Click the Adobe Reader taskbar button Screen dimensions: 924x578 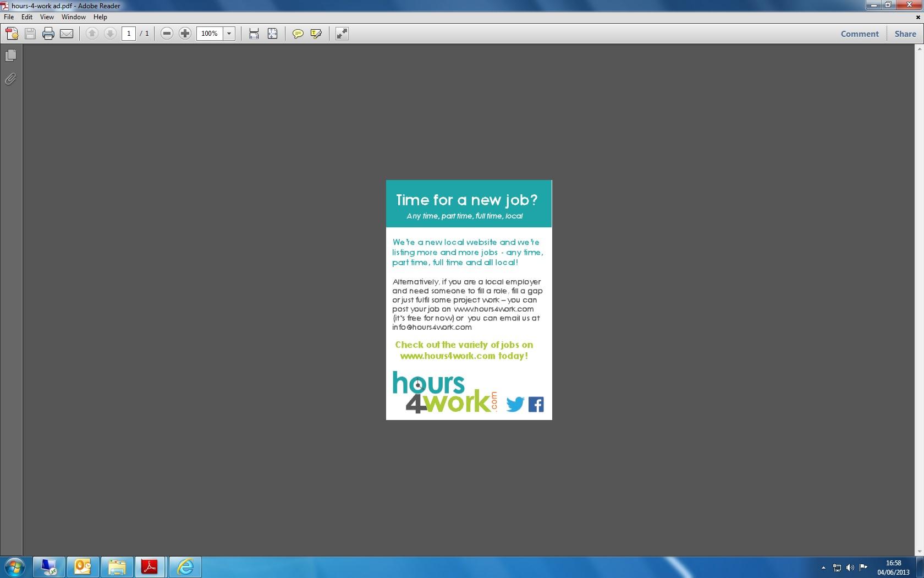150,567
